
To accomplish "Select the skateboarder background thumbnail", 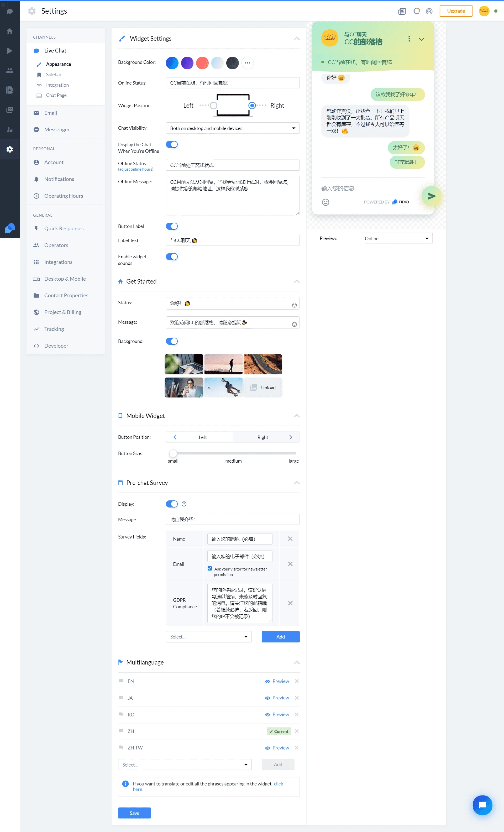I will pos(223,388).
